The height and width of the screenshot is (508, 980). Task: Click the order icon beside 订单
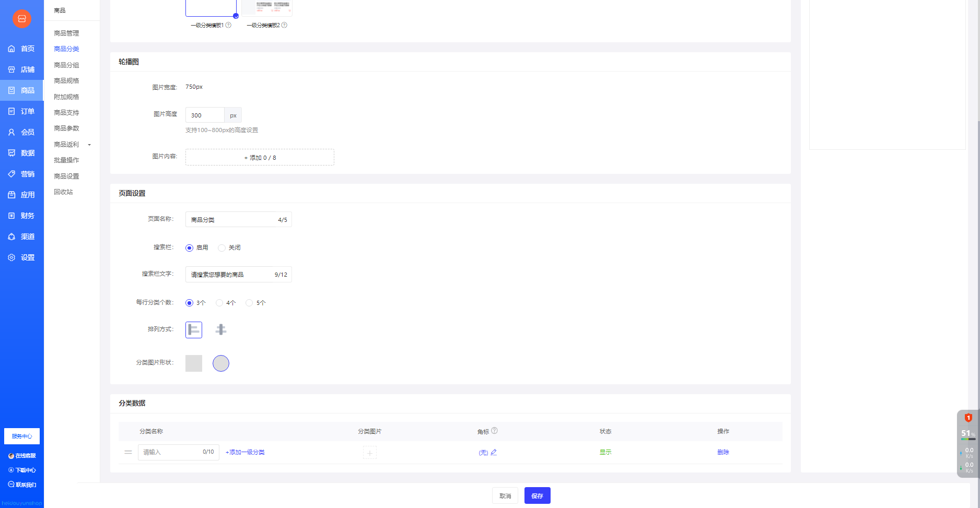pos(11,111)
